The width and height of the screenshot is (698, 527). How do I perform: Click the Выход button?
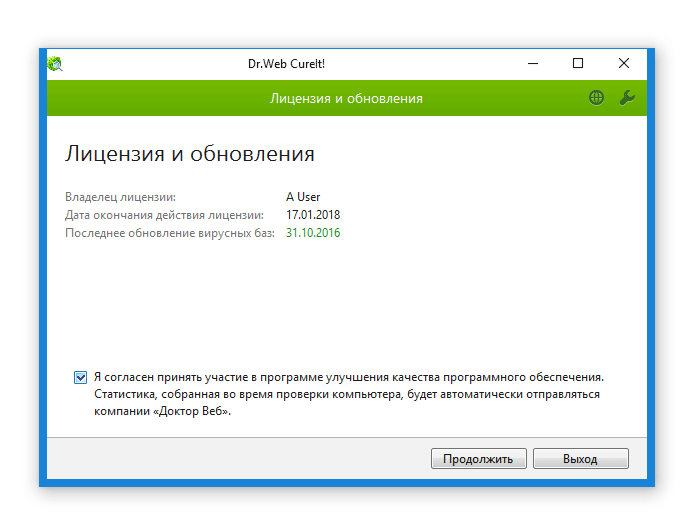[580, 458]
